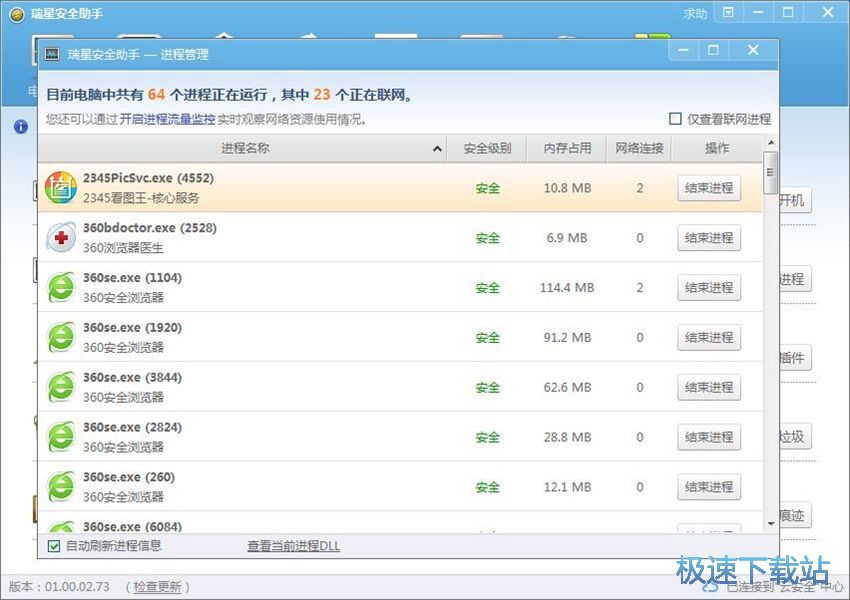The width and height of the screenshot is (850, 600).
Task: Click the 360se.exe (260) browser icon
Action: click(61, 487)
